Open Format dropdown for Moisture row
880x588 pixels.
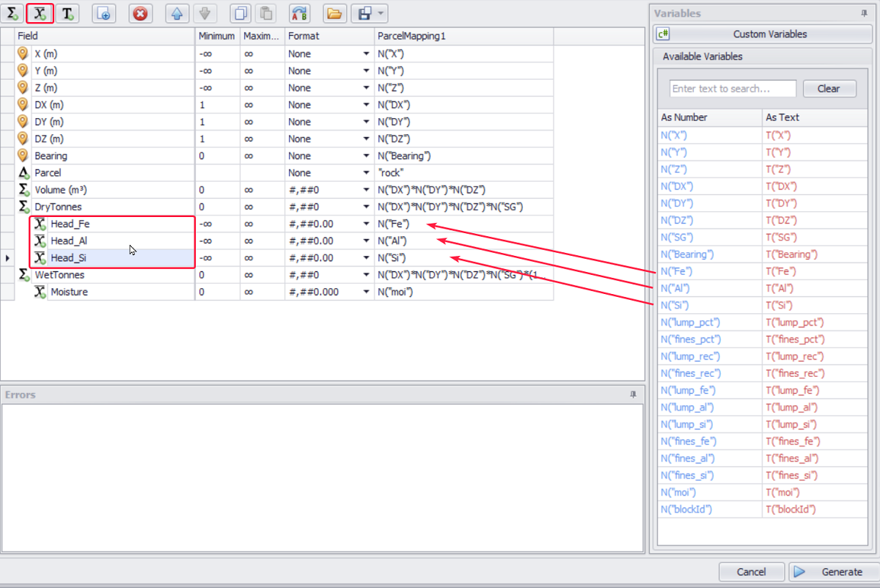coord(366,292)
